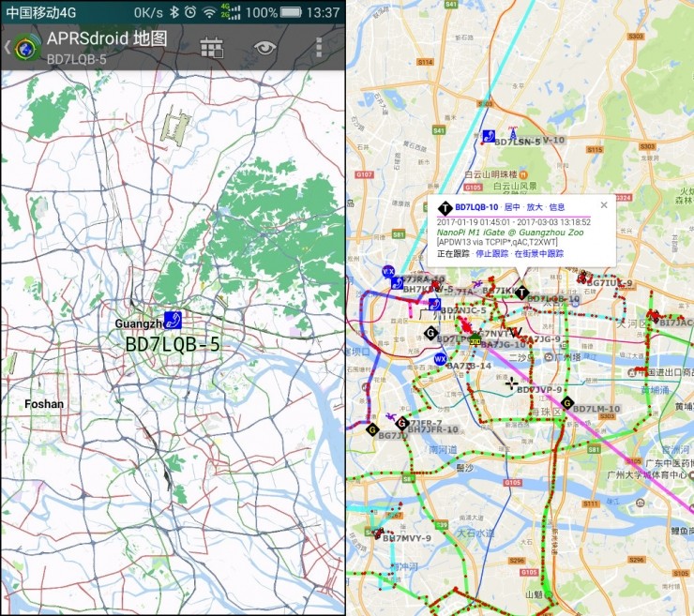The image size is (694, 616).
Task: Tap the 广州塔 Canton Tower label on map
Action: pos(567,356)
